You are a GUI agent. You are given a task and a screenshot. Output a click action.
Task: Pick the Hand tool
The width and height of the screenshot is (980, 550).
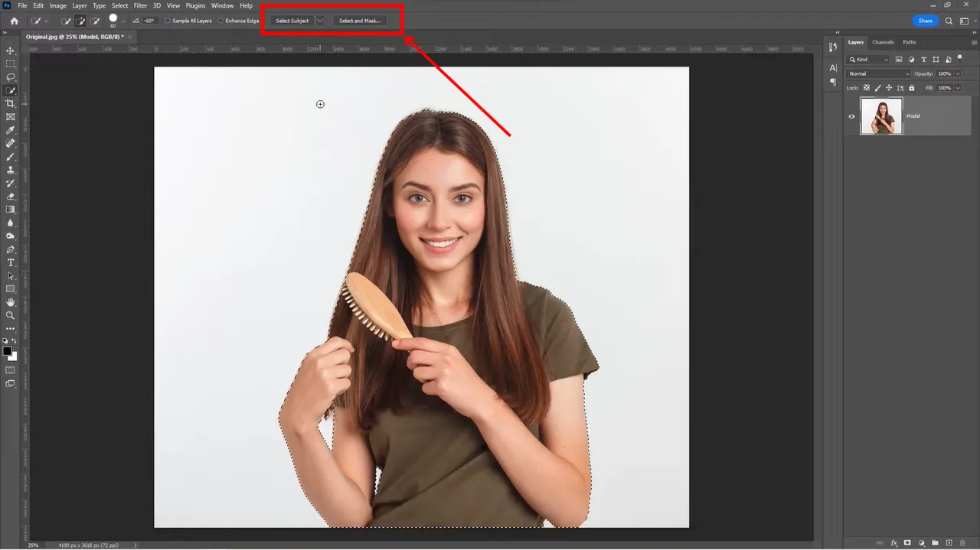coord(10,301)
